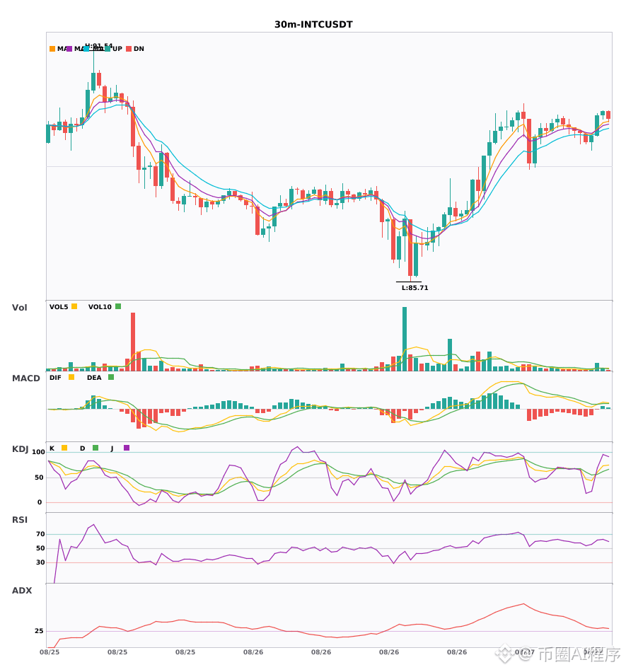Screen dimensions: 626x672
Task: Click the VOL5 legend text
Action: [x=59, y=307]
